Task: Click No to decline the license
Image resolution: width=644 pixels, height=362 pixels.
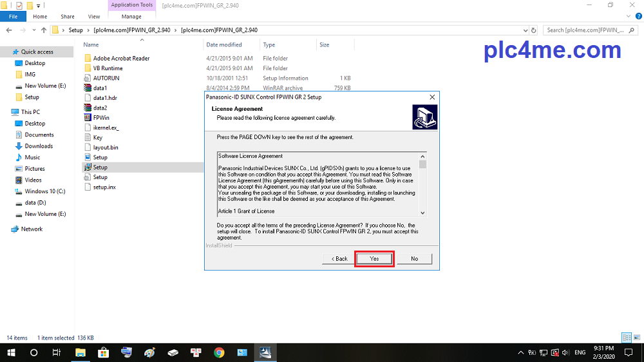Action: pyautogui.click(x=414, y=258)
